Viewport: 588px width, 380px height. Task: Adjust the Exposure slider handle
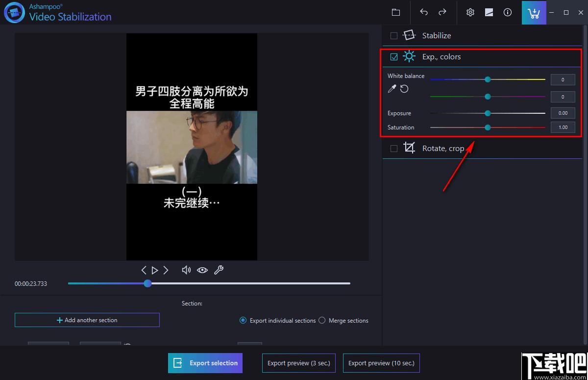[488, 113]
